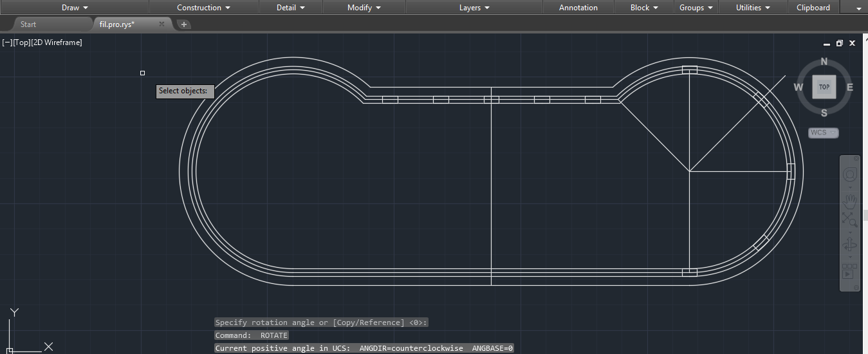This screenshot has height=354, width=868.
Task: Expand the Draw ribbon panel
Action: click(75, 8)
